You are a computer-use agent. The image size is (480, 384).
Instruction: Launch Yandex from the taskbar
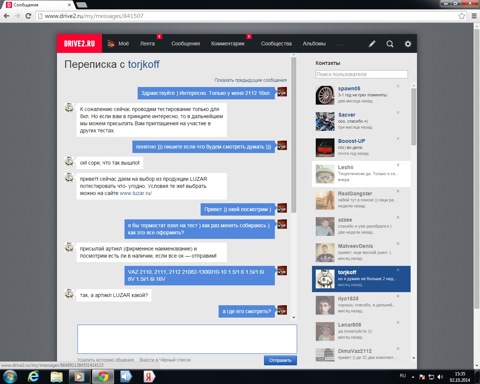[x=149, y=377]
